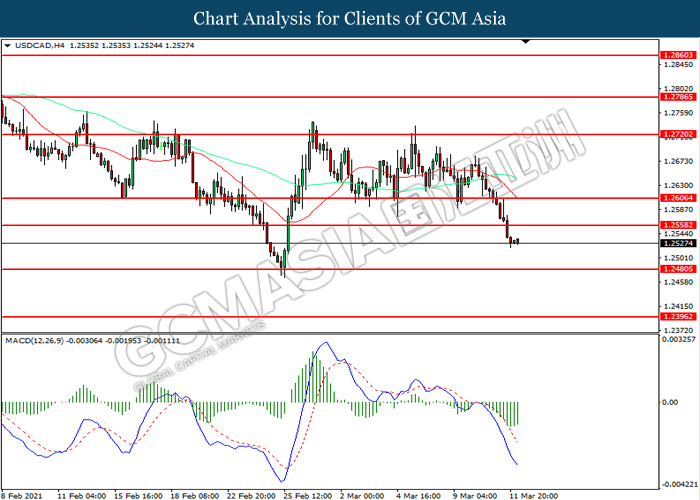Select the 1.26064 horizontal line label

point(678,198)
